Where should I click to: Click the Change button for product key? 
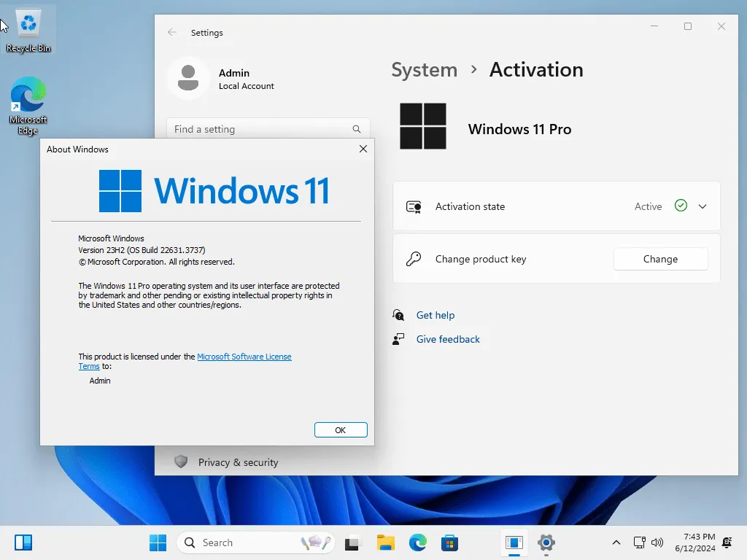[660, 259]
